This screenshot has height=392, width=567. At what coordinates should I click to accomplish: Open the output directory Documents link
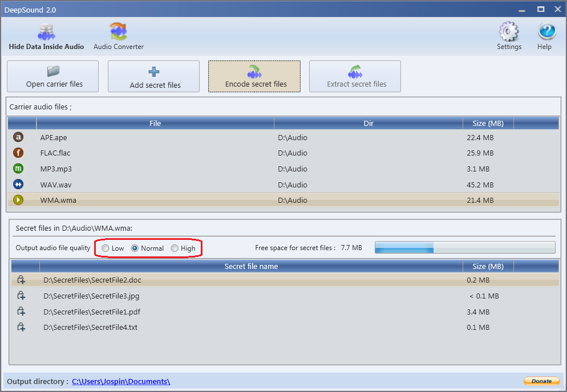pos(121,382)
